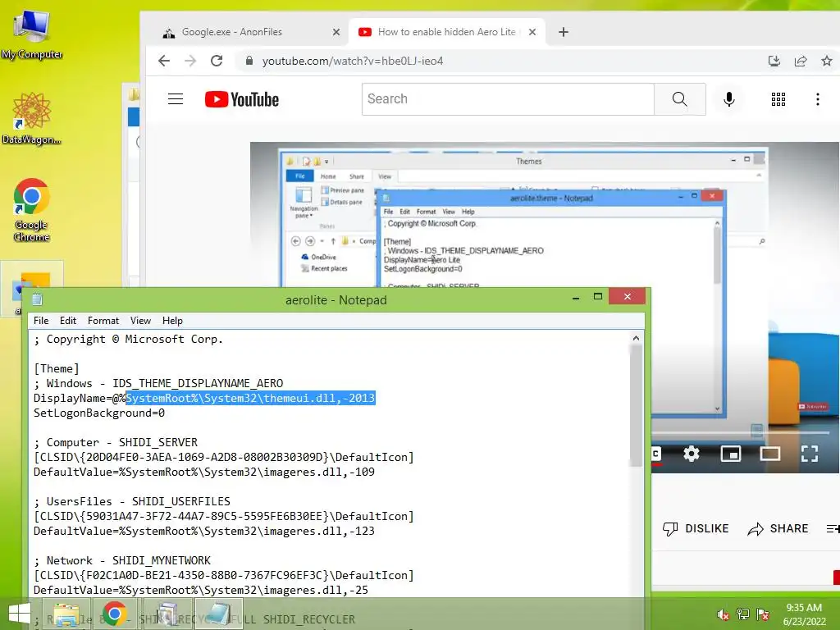Click Chrome icon in the taskbar

[115, 614]
